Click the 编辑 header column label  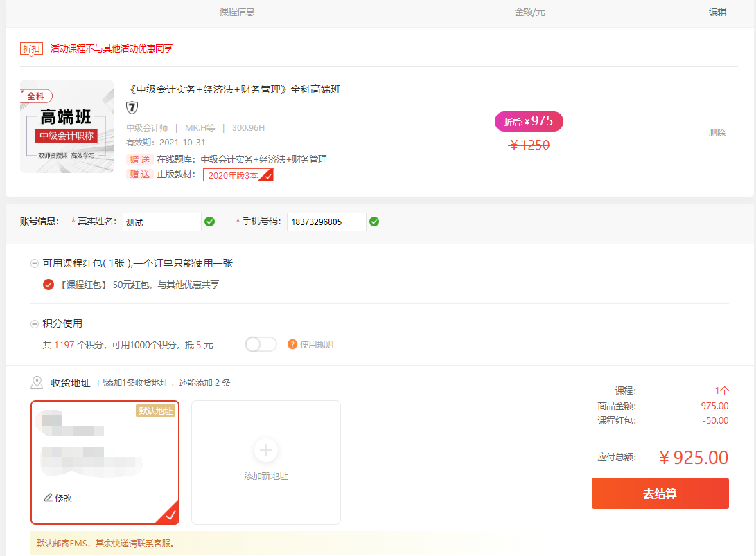tap(717, 12)
